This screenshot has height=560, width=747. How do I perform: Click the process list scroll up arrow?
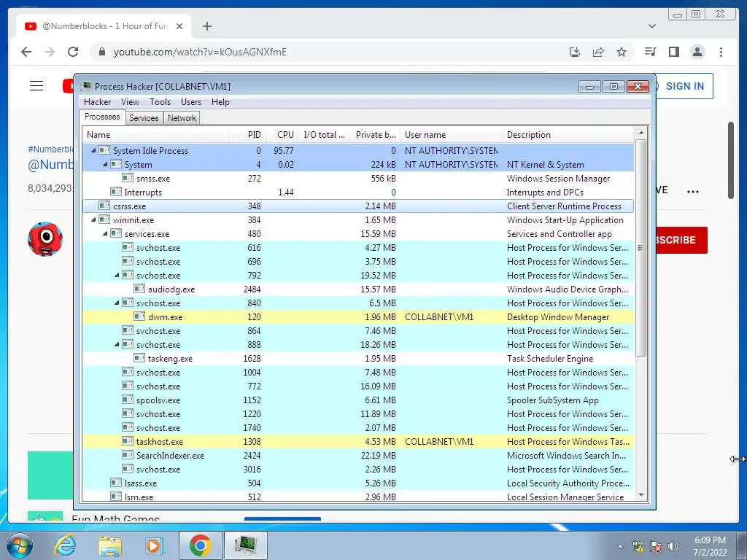640,133
